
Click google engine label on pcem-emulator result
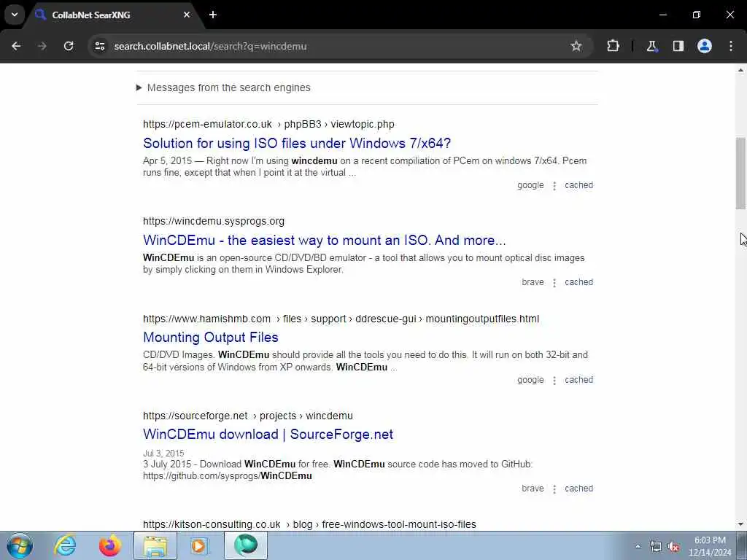530,185
